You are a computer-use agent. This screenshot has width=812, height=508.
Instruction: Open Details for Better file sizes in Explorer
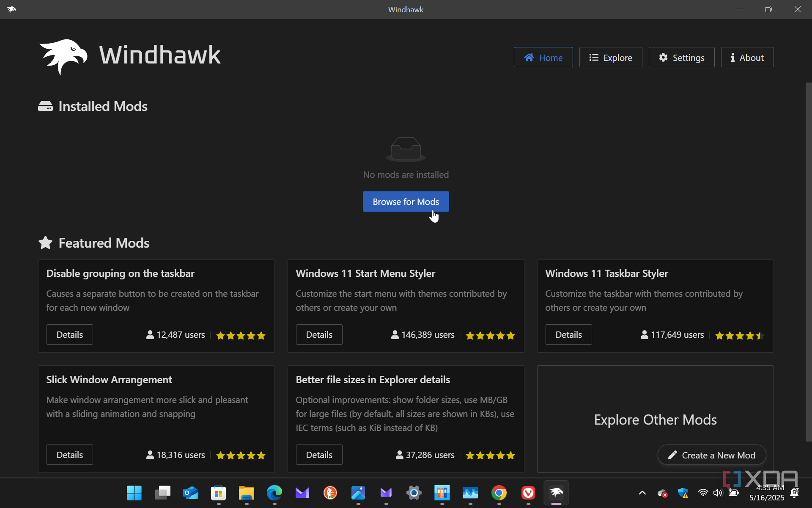[319, 455]
